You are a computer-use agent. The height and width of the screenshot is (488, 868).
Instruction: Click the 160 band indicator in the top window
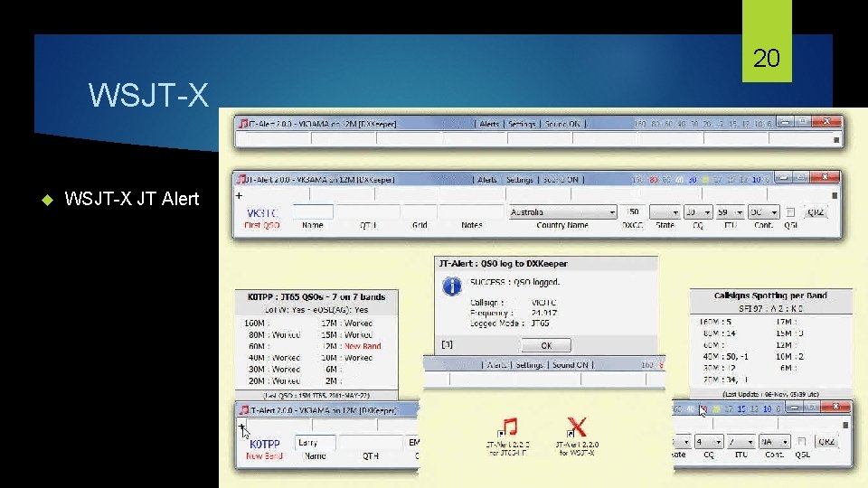pos(639,124)
